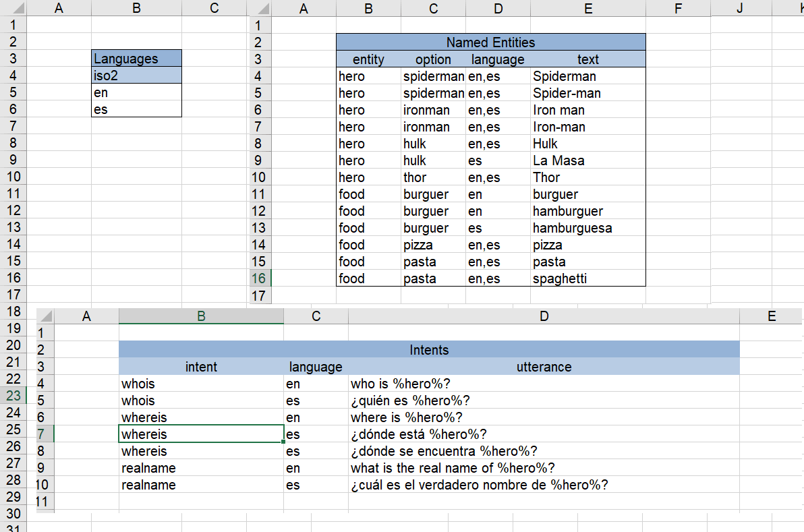Select highlighted column B header in Intents sheet
804x532 pixels.
pos(201,316)
